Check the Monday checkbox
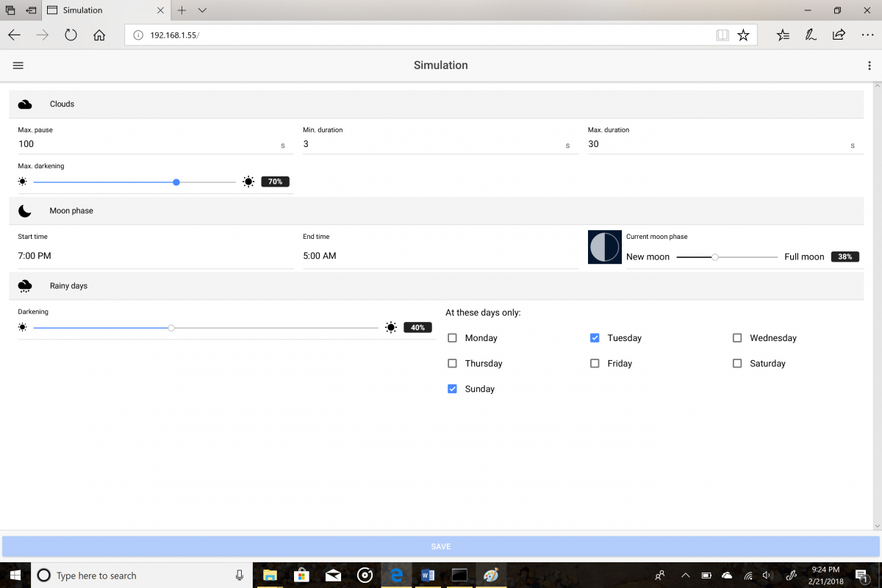The image size is (882, 588). click(452, 338)
